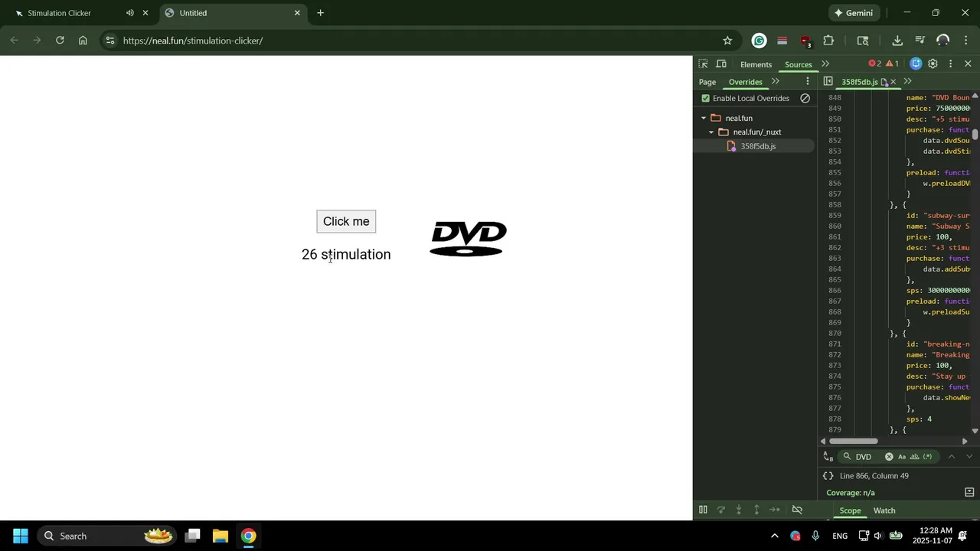Screen dimensions: 980x551
Task: Click the step into debugger button
Action: point(739,510)
